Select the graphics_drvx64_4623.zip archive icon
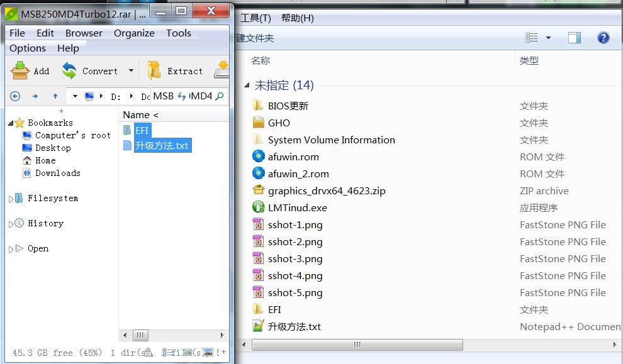The width and height of the screenshot is (623, 364). (258, 190)
